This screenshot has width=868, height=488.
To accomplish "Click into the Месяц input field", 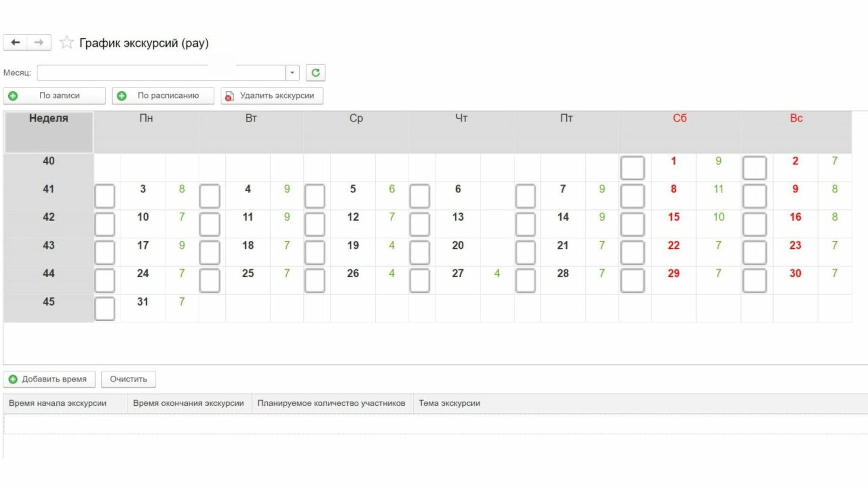I will [162, 73].
